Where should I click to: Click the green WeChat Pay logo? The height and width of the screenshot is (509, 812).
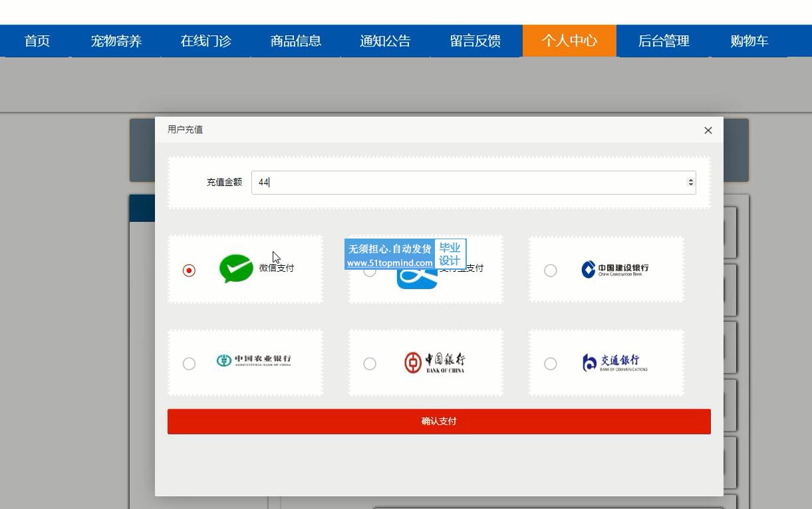click(236, 269)
